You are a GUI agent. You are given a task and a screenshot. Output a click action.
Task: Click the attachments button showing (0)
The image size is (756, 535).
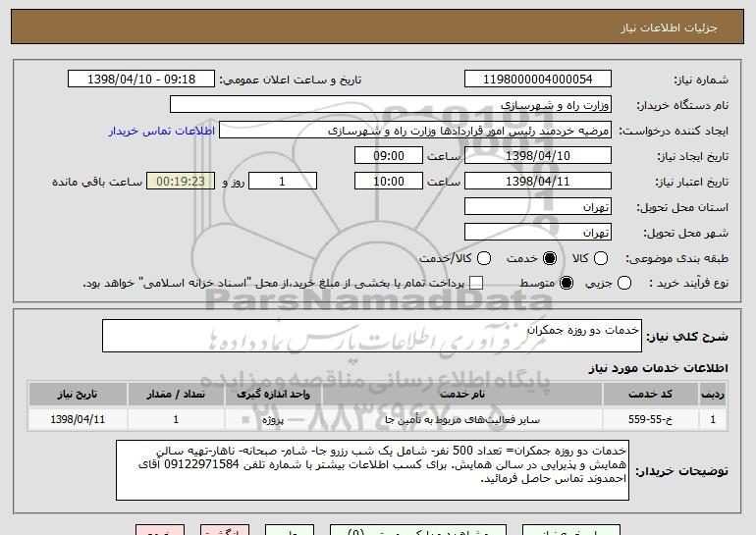418,530
